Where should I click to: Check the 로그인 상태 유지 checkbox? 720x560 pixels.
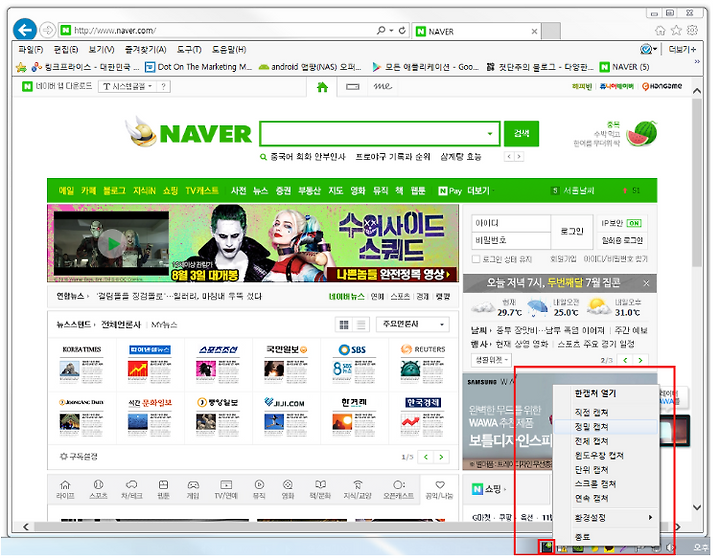point(476,259)
